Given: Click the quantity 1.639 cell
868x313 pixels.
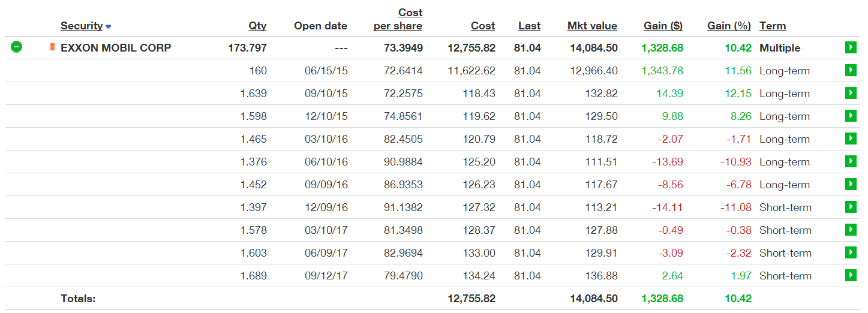Looking at the screenshot, I should point(253,93).
